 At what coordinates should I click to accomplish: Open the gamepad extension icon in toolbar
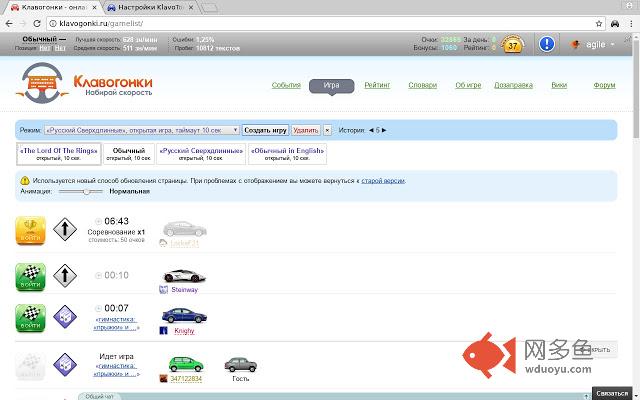point(615,24)
